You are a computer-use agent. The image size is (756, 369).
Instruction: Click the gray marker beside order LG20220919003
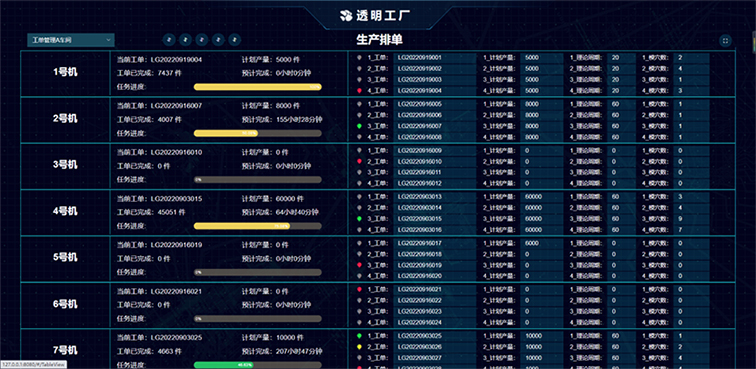pyautogui.click(x=359, y=80)
